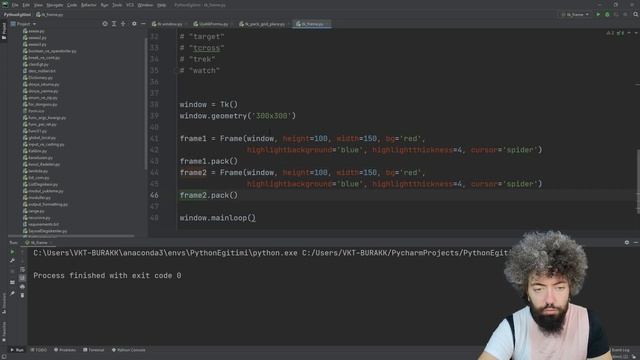Image resolution: width=640 pixels, height=360 pixels.
Task: Open the Refactor menu
Action: 89,5
